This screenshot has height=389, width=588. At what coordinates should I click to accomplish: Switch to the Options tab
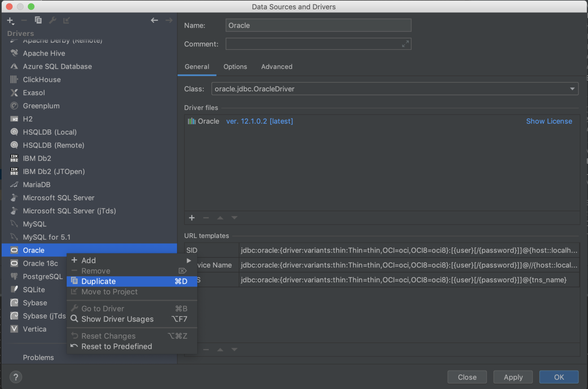(235, 67)
